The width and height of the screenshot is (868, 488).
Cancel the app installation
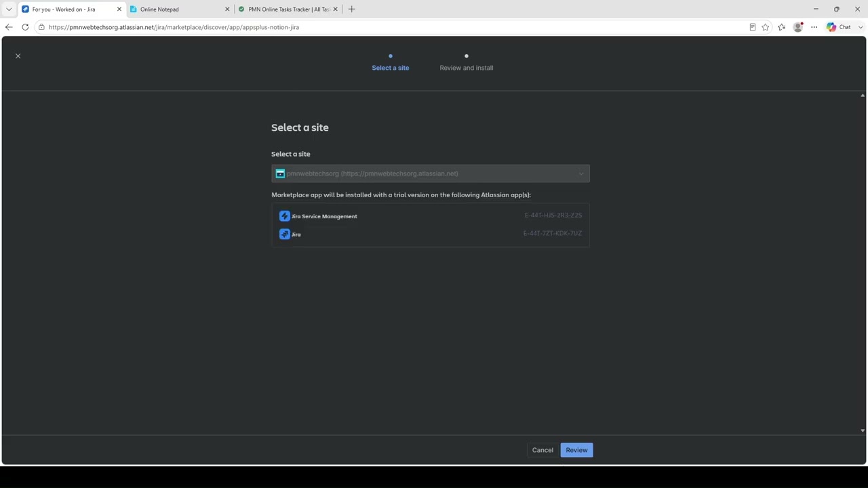(x=542, y=450)
